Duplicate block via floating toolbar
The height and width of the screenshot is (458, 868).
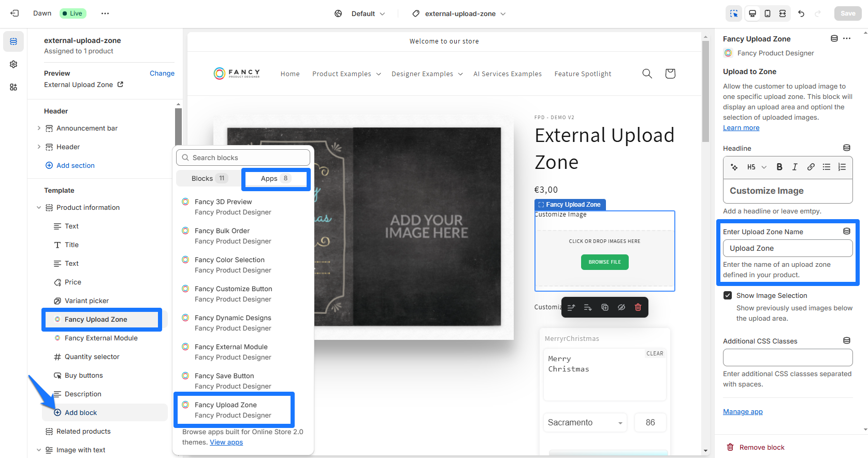605,307
